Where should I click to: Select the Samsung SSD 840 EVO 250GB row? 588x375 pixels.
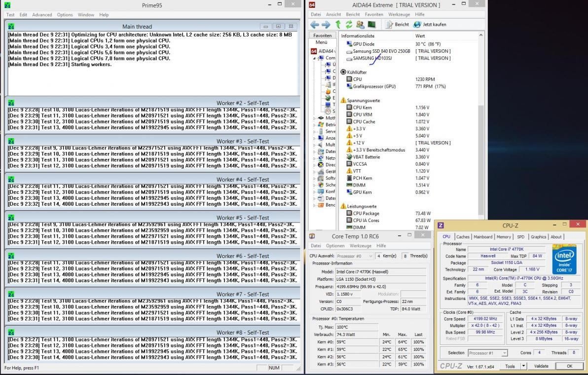408,51
